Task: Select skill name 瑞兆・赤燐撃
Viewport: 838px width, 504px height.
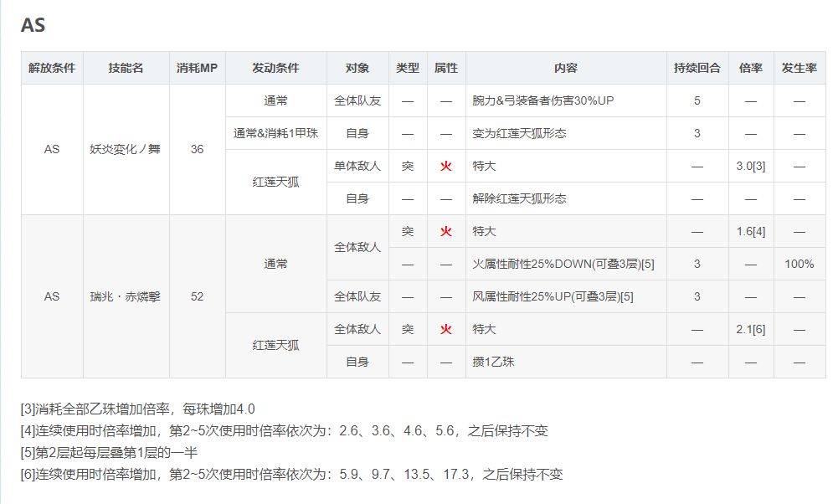Action: (125, 296)
